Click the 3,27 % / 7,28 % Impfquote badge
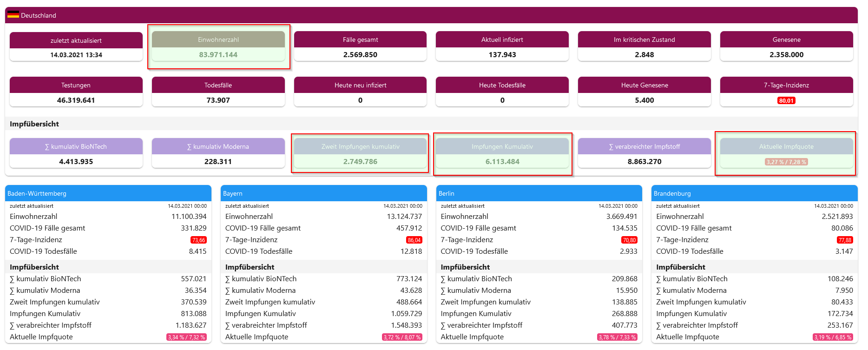This screenshot has height=350, width=868. pyautogui.click(x=787, y=162)
